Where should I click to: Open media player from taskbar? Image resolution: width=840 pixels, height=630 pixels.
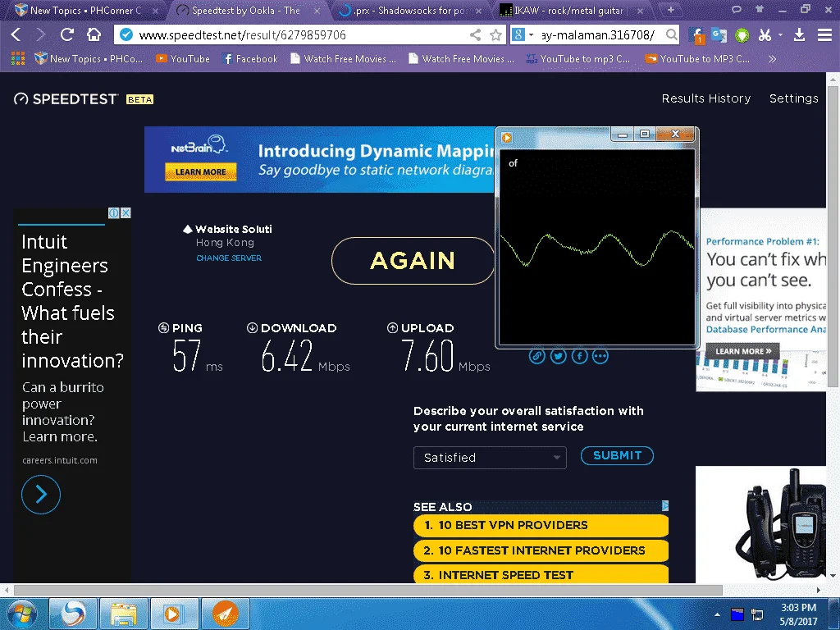click(x=174, y=614)
